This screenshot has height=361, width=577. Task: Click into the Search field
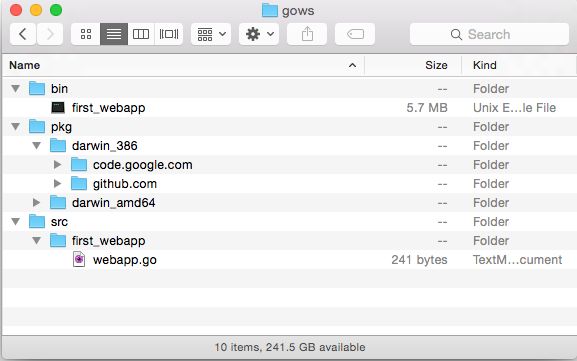pos(489,34)
